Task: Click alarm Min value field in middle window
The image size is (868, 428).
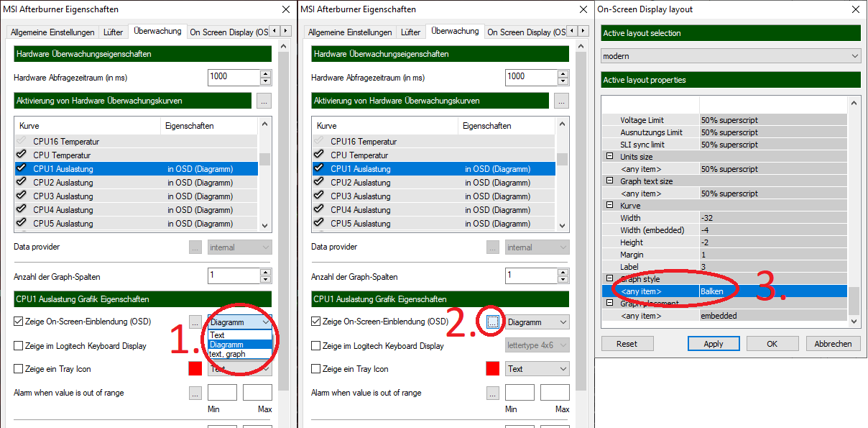Action: (x=520, y=393)
